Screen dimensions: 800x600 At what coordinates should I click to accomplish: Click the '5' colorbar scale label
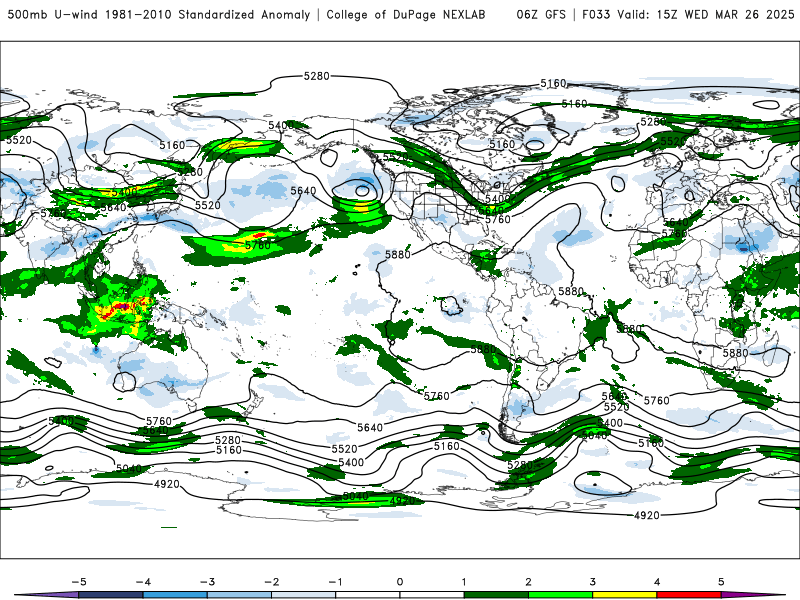click(x=721, y=582)
